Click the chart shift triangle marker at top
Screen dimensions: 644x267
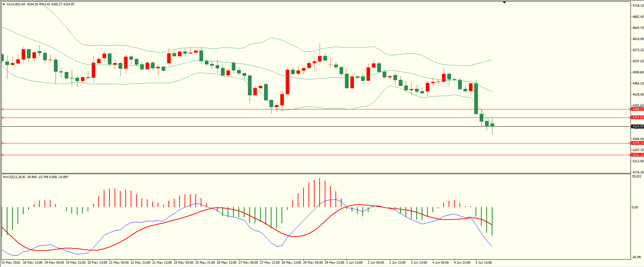(x=505, y=2)
